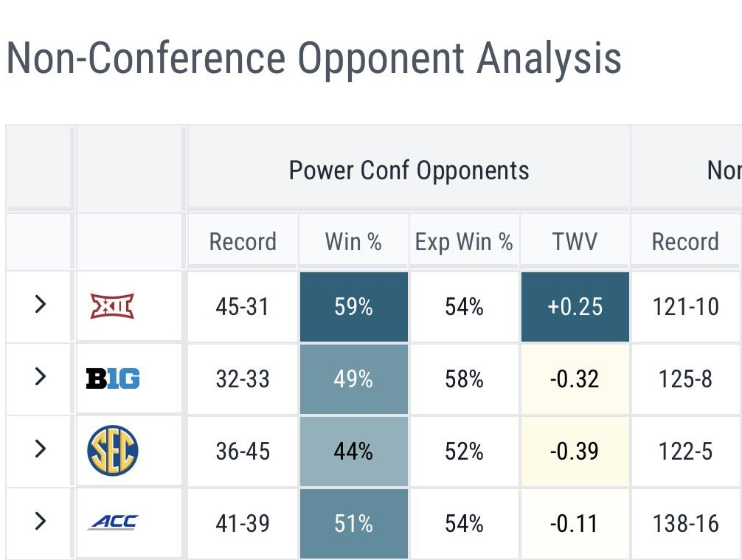The height and width of the screenshot is (560, 742).
Task: Sort by Power Conf Win % column
Action: [353, 242]
